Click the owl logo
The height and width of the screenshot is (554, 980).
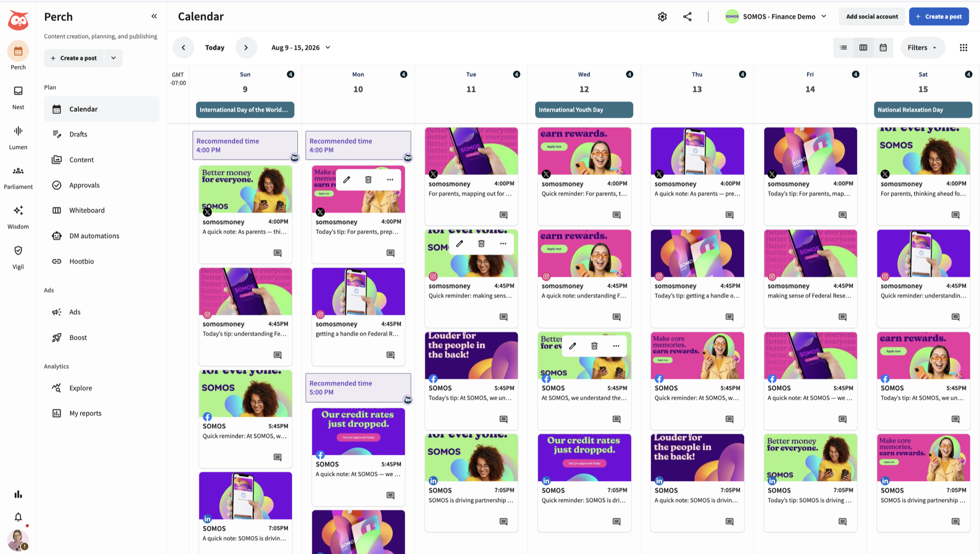(x=18, y=20)
